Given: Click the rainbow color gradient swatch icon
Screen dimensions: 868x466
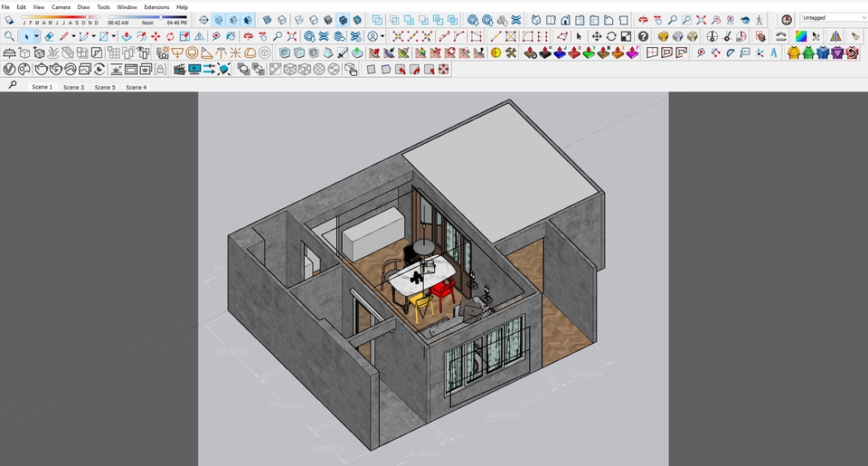Looking at the screenshot, I should click(x=801, y=36).
